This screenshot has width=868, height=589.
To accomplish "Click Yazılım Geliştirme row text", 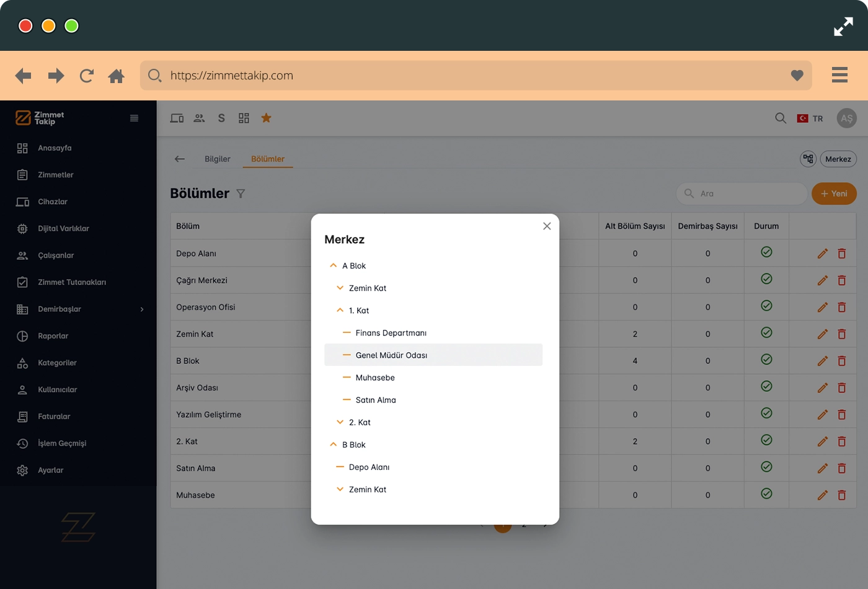I will pyautogui.click(x=208, y=415).
